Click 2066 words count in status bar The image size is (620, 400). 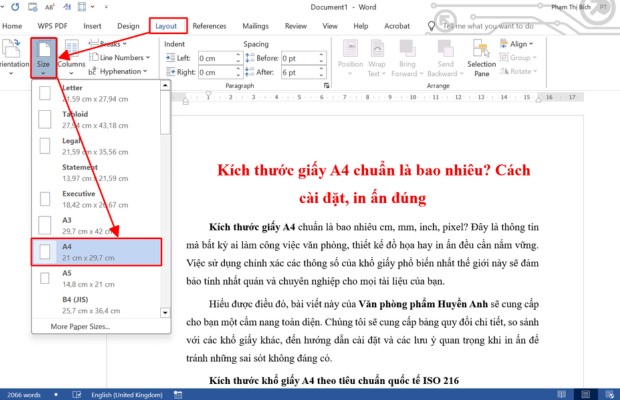click(24, 394)
